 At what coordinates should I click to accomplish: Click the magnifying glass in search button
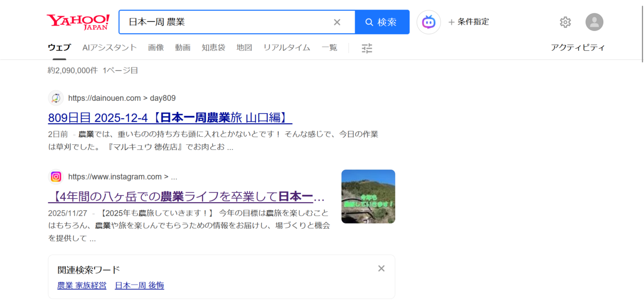369,21
